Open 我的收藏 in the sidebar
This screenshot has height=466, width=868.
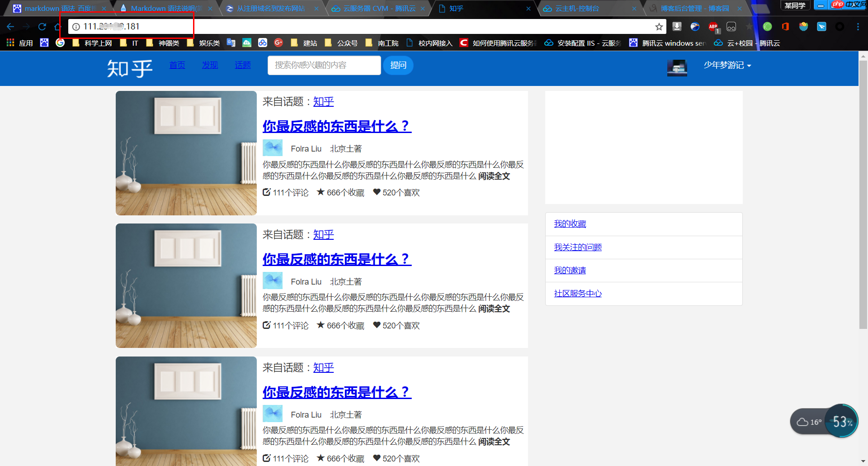(570, 223)
